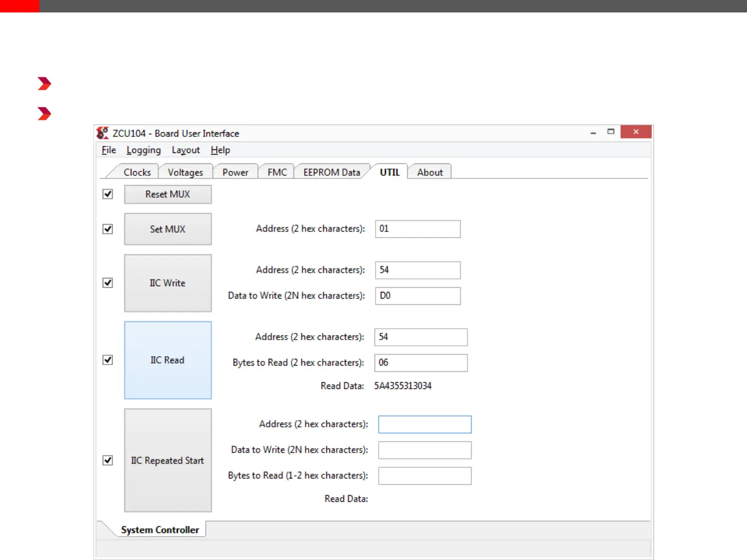
Task: Focus the Bytes to Read field showing 06
Action: (x=421, y=363)
